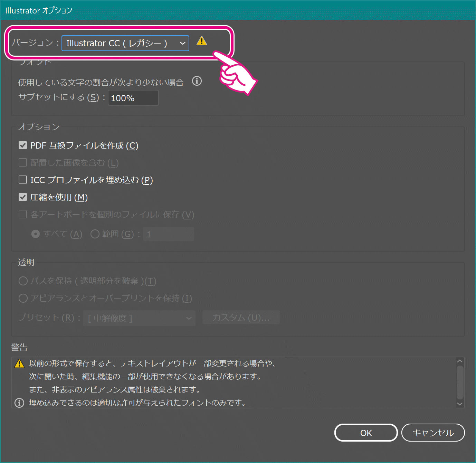Open the バージョン dropdown showing Illustrator CC (レガシー)
The image size is (476, 463).
tap(125, 43)
